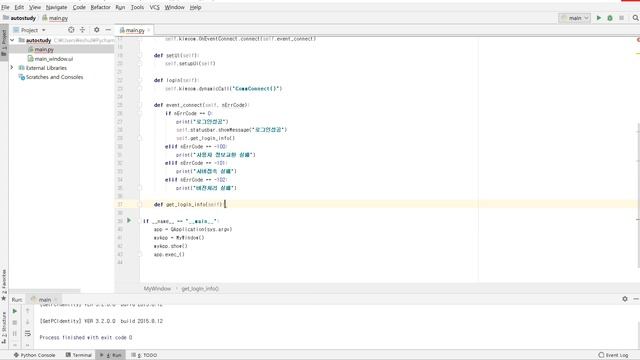Open the Tools menu
The width and height of the screenshot is (640, 360).
click(x=137, y=7)
